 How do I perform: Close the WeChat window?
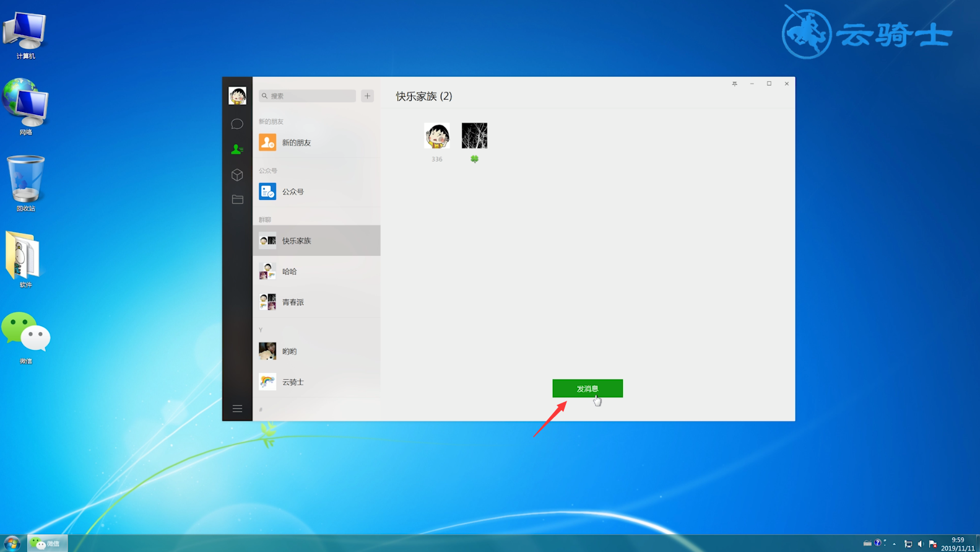787,84
